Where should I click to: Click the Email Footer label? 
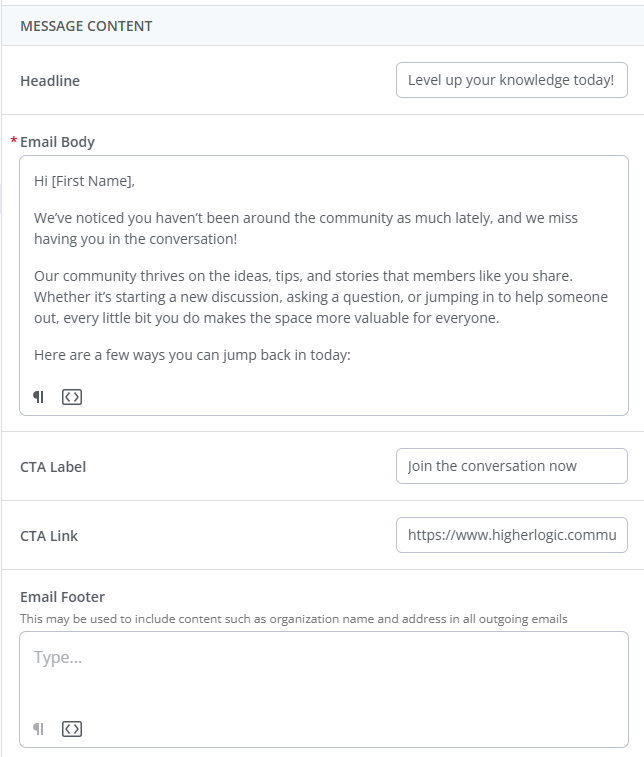(x=62, y=597)
